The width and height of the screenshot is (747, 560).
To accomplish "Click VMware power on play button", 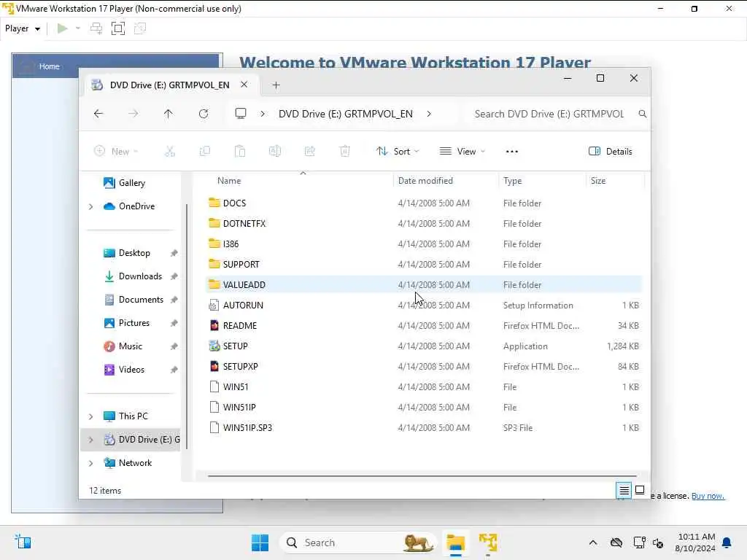I will click(62, 28).
